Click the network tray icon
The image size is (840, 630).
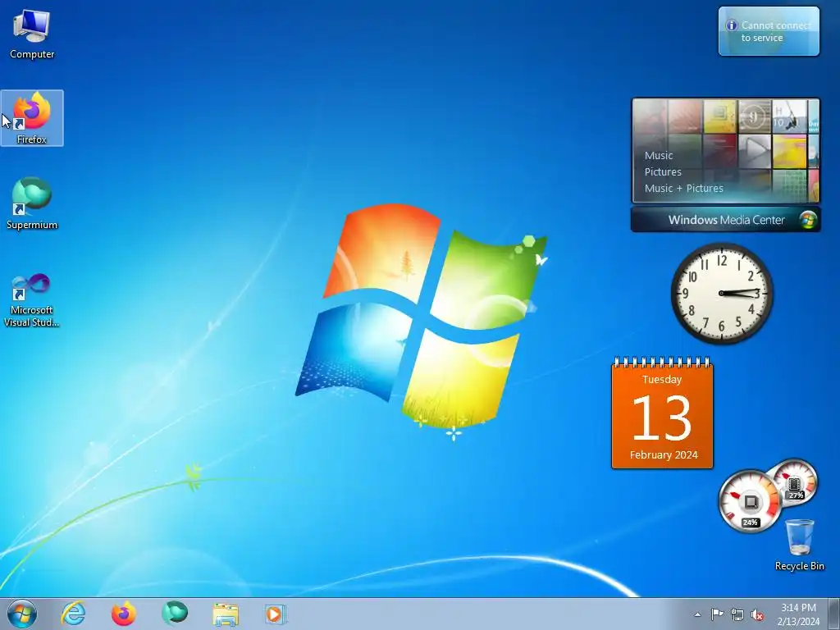tap(737, 614)
